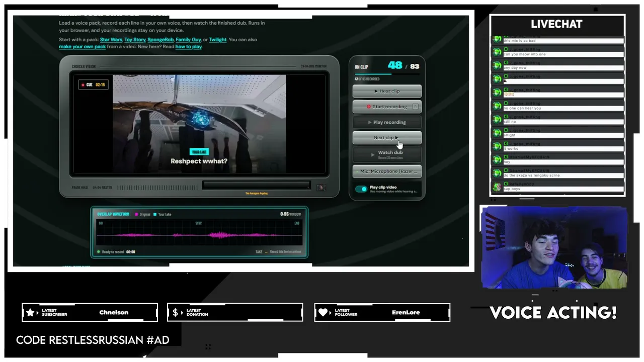Click the avatar beside the 'hey' message
The image size is (644, 362).
click(497, 160)
